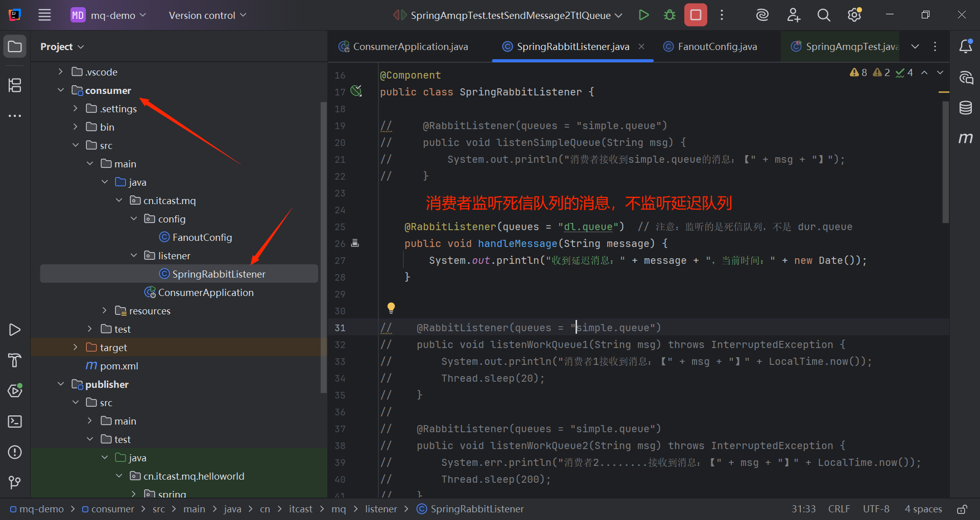This screenshot has width=980, height=520.
Task: Open the Git tool window
Action: click(15, 483)
